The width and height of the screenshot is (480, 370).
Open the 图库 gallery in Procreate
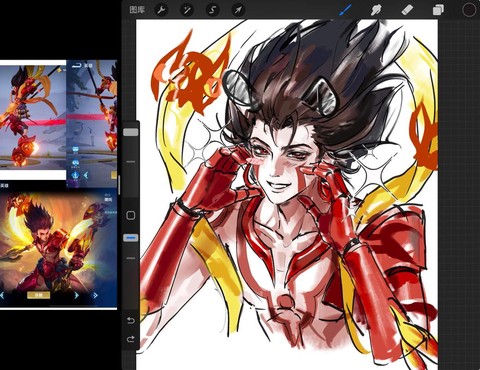(x=137, y=10)
